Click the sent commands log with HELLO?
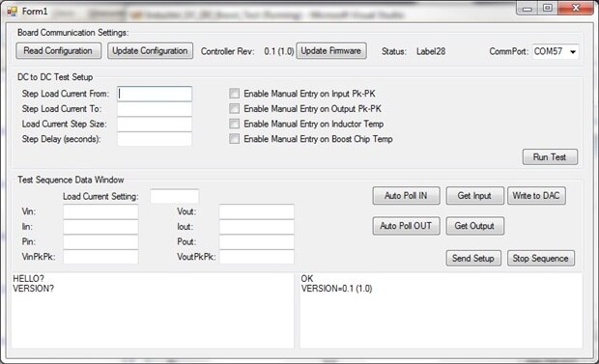This screenshot has width=599, height=364. coord(153,310)
